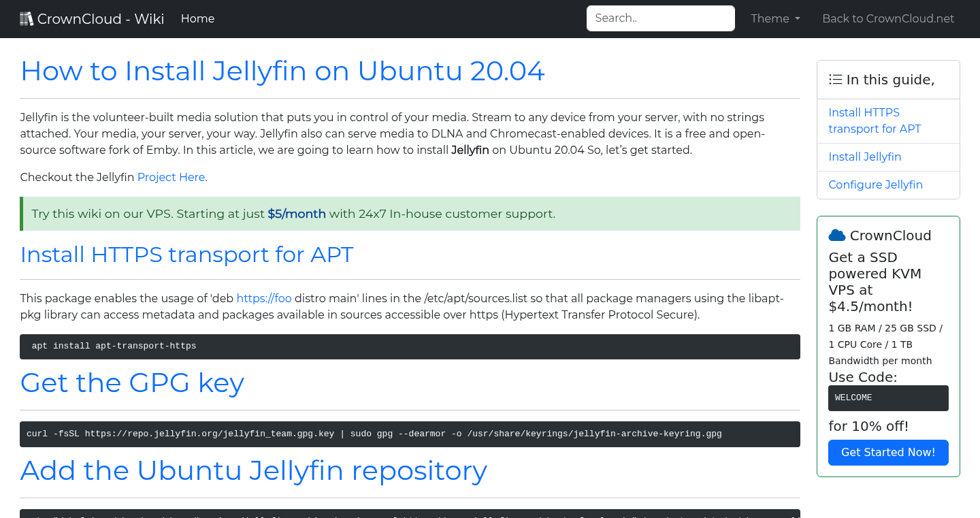Viewport: 980px width, 518px height.
Task: Jump to Configure Jellyfin in guide contents
Action: [x=876, y=184]
